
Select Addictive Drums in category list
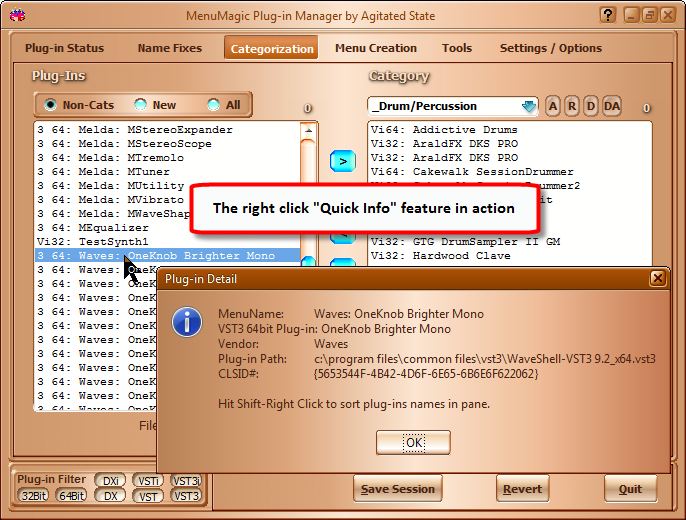click(509, 130)
